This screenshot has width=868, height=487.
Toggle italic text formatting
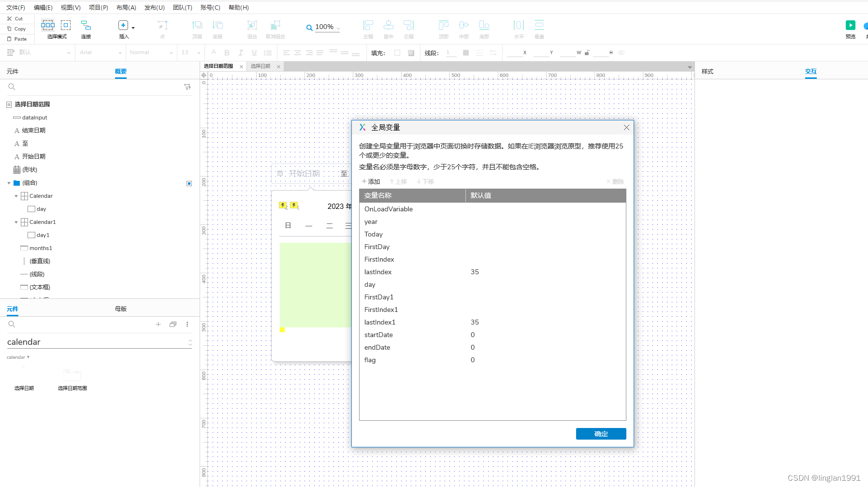coord(241,52)
